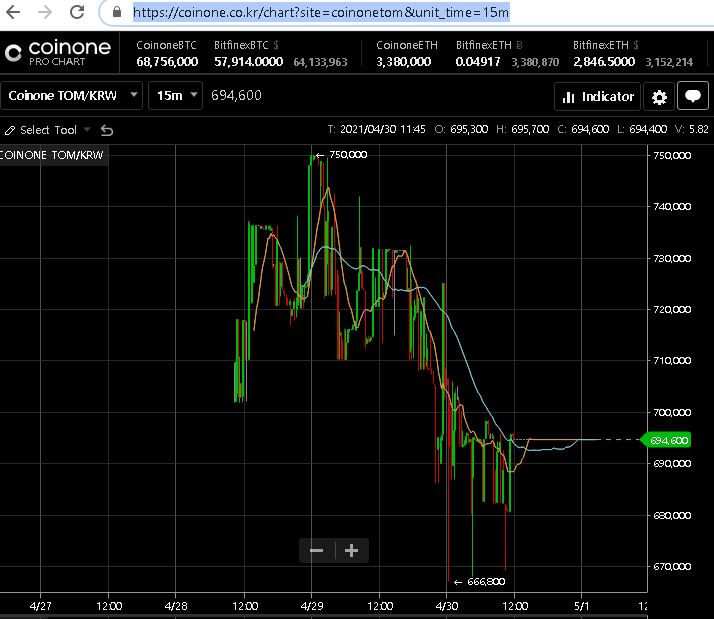This screenshot has height=619, width=714.
Task: Select the CoinoneBTC ticker price
Action: (x=167, y=53)
